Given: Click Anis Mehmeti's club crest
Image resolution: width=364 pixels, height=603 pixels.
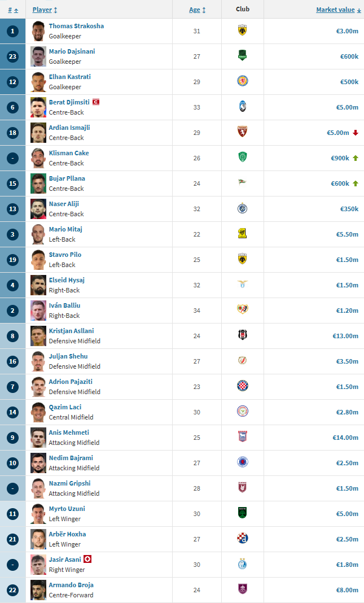Looking at the screenshot, I should pos(242,437).
